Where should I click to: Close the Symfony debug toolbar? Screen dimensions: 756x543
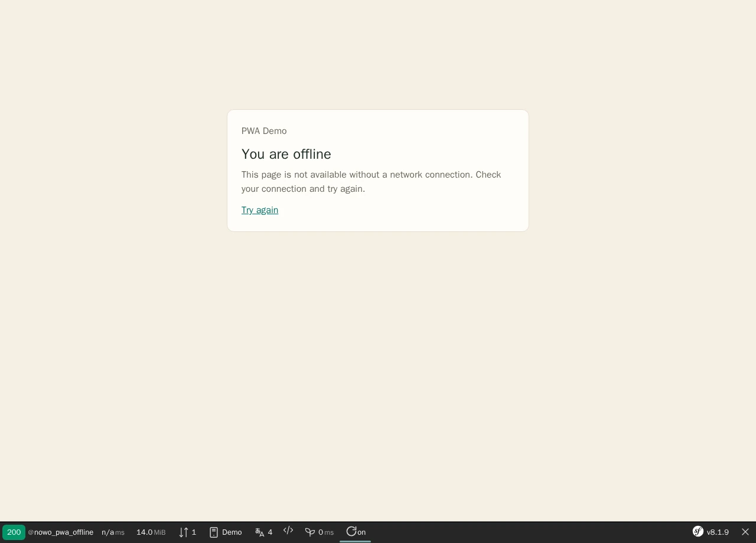pos(745,532)
